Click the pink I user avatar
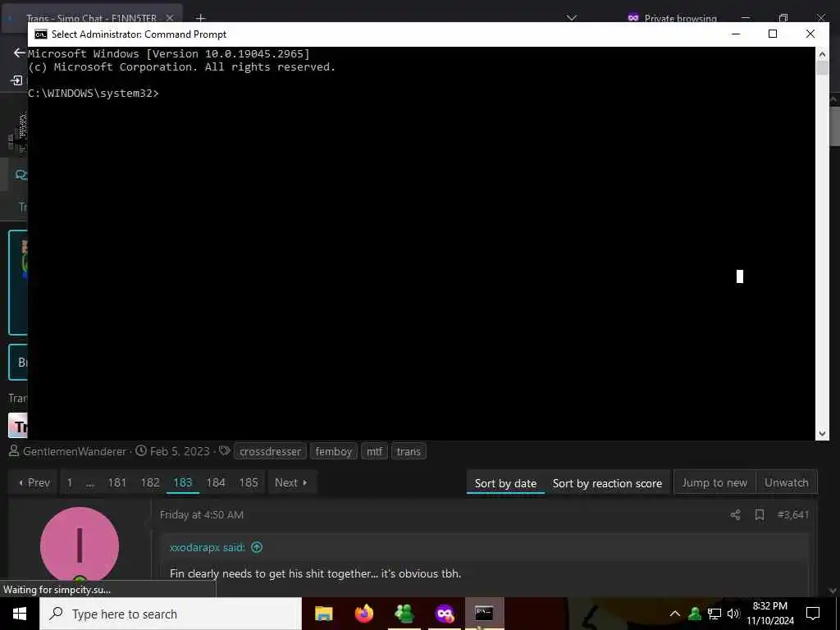 point(80,546)
